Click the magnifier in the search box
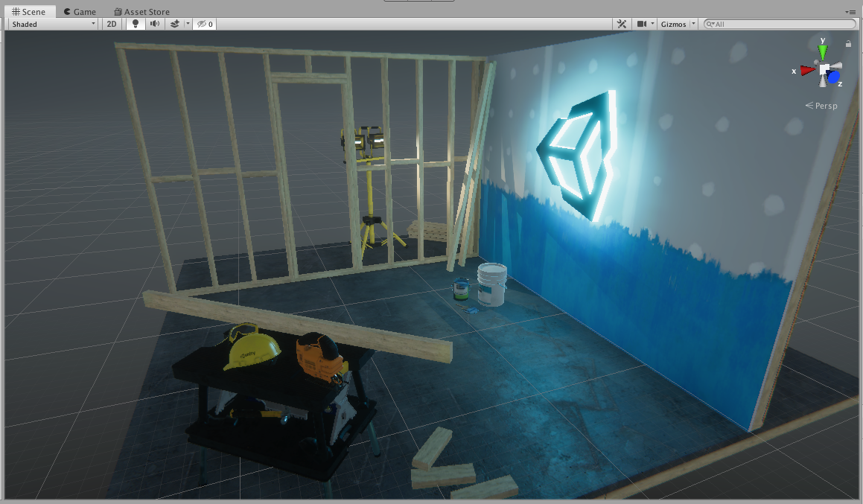This screenshot has width=863, height=504. point(711,23)
